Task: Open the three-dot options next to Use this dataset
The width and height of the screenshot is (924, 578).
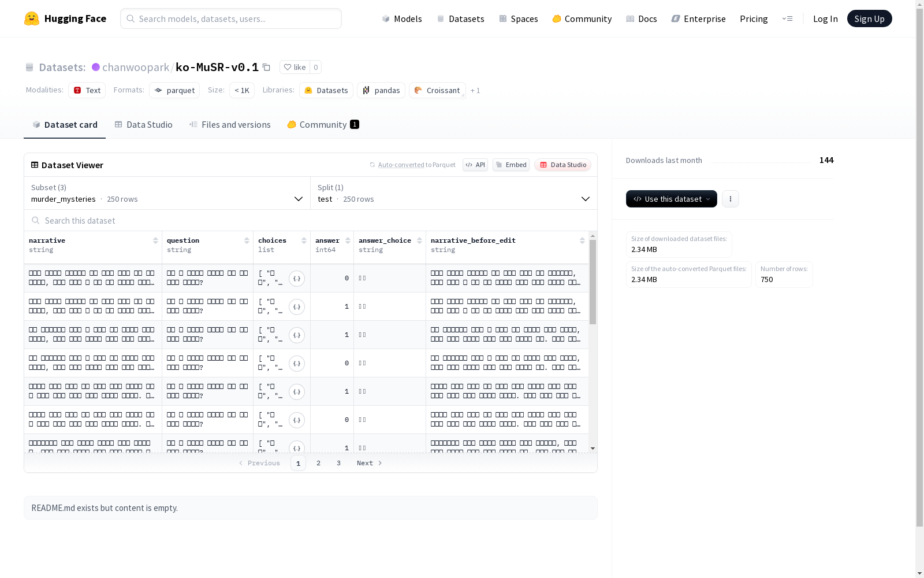Action: point(731,199)
